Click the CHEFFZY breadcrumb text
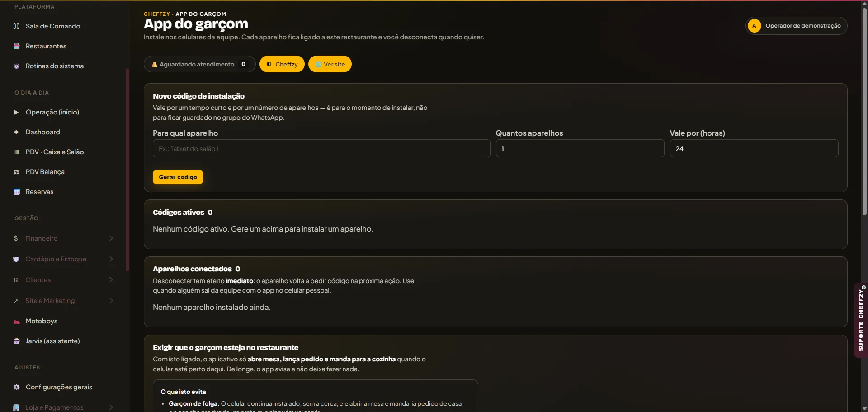 157,14
